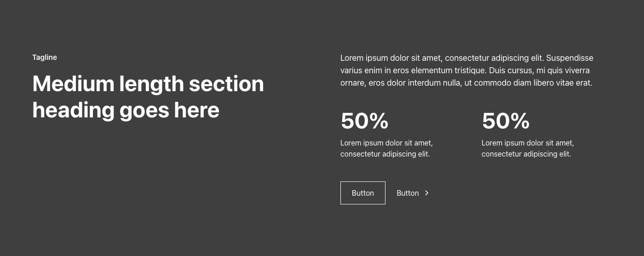Click the word Medium in the heading
This screenshot has height=256, width=644.
[x=73, y=84]
